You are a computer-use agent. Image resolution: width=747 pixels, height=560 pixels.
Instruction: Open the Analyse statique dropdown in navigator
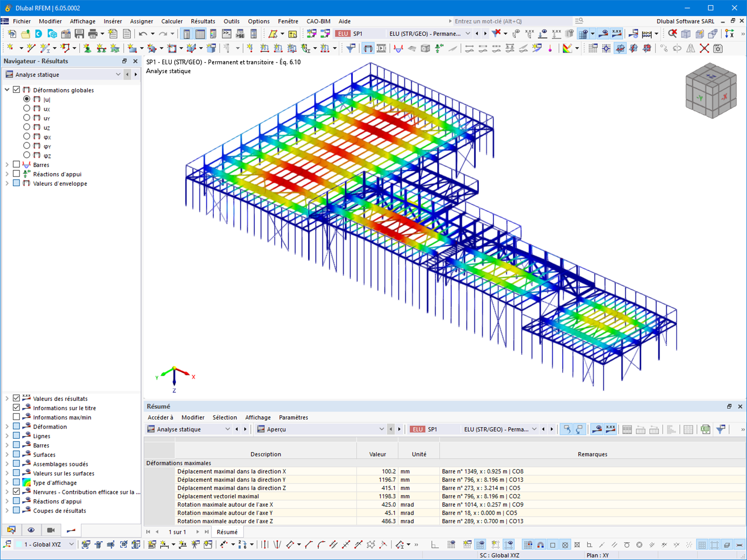click(63, 75)
